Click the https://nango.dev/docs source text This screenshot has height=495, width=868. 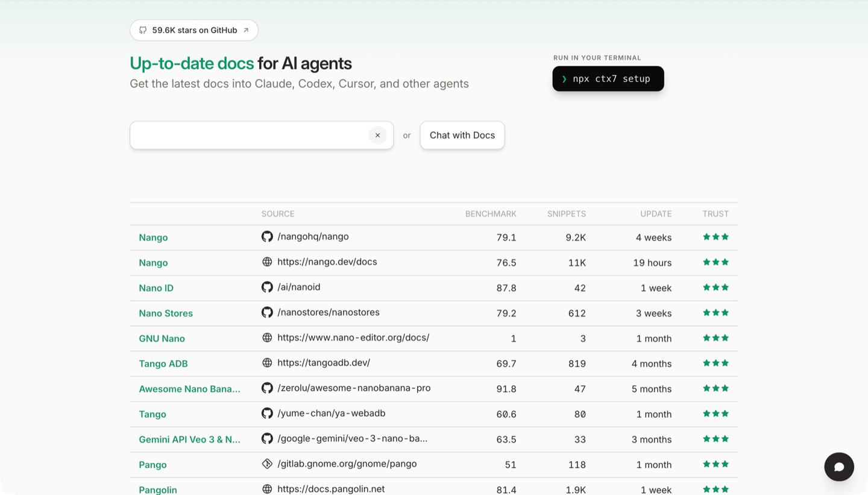pyautogui.click(x=327, y=262)
